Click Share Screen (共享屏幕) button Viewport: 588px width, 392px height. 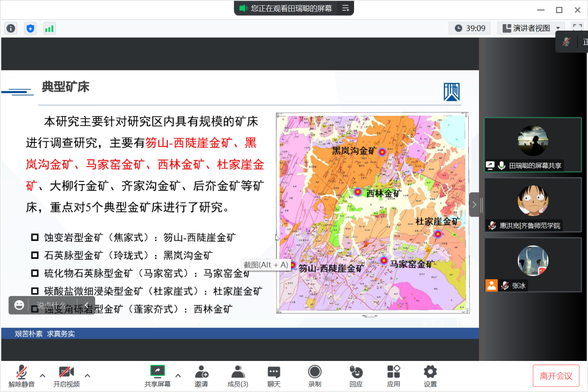pos(157,376)
